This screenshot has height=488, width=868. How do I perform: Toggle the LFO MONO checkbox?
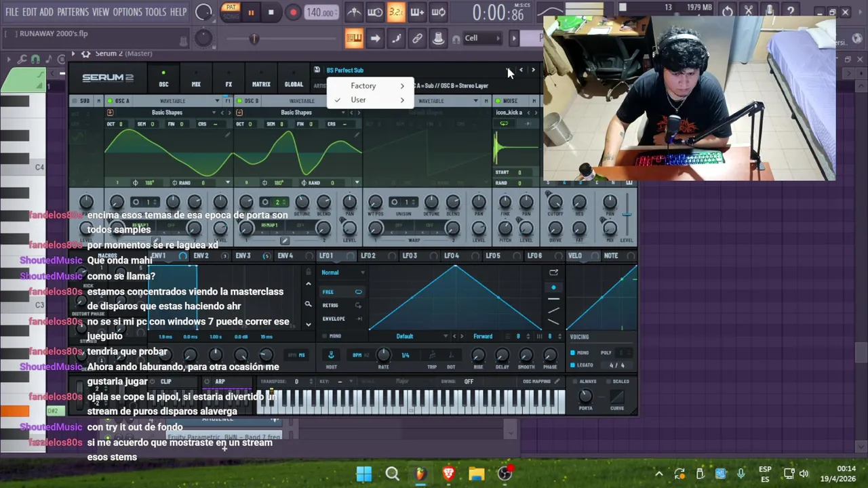(x=325, y=336)
